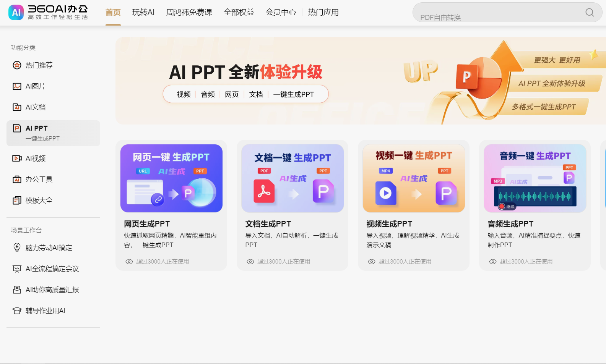The image size is (606, 364).
Task: Go to 会员中心 in top navigation
Action: tap(281, 13)
